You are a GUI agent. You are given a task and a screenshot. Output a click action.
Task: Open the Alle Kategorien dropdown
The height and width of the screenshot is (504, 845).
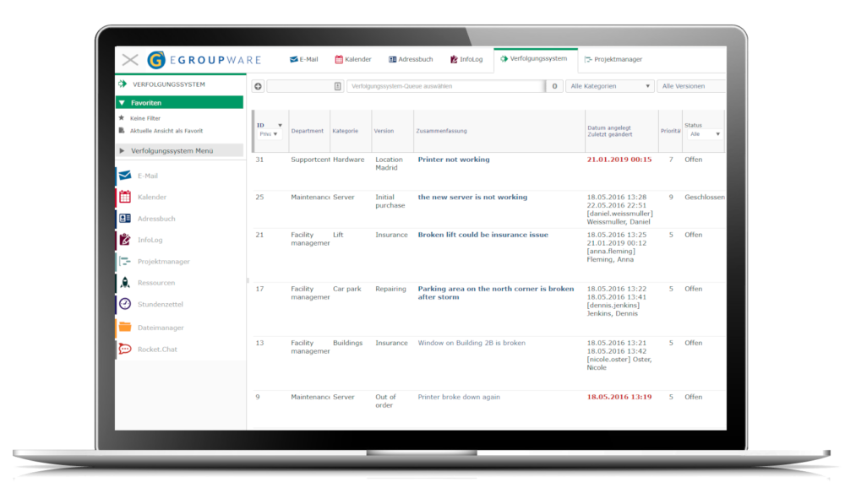[610, 86]
